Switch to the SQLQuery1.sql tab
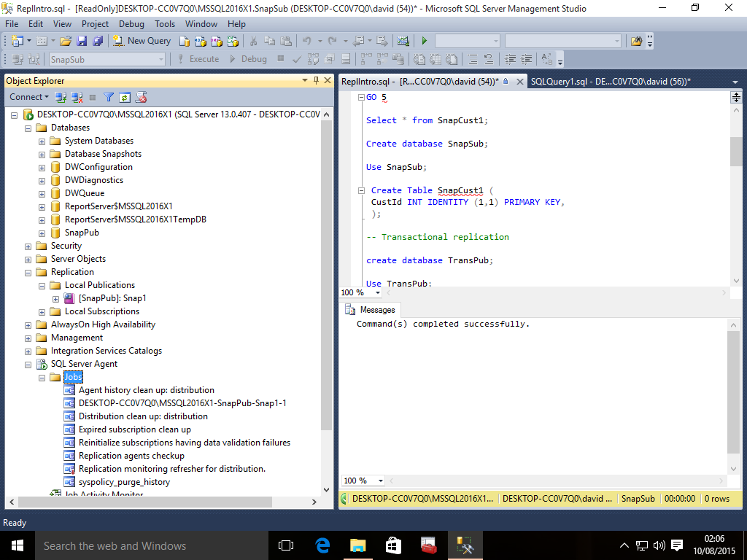The image size is (747, 560). pyautogui.click(x=611, y=82)
